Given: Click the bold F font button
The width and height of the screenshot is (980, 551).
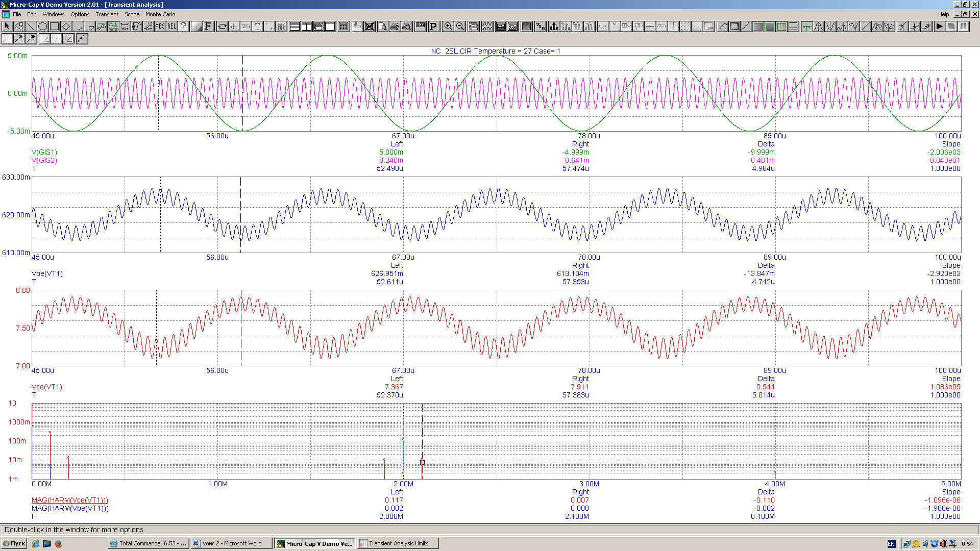Looking at the screenshot, I should tap(208, 27).
